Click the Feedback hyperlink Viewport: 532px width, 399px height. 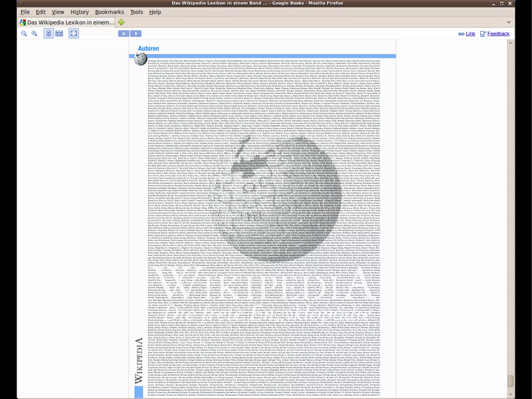(x=498, y=34)
